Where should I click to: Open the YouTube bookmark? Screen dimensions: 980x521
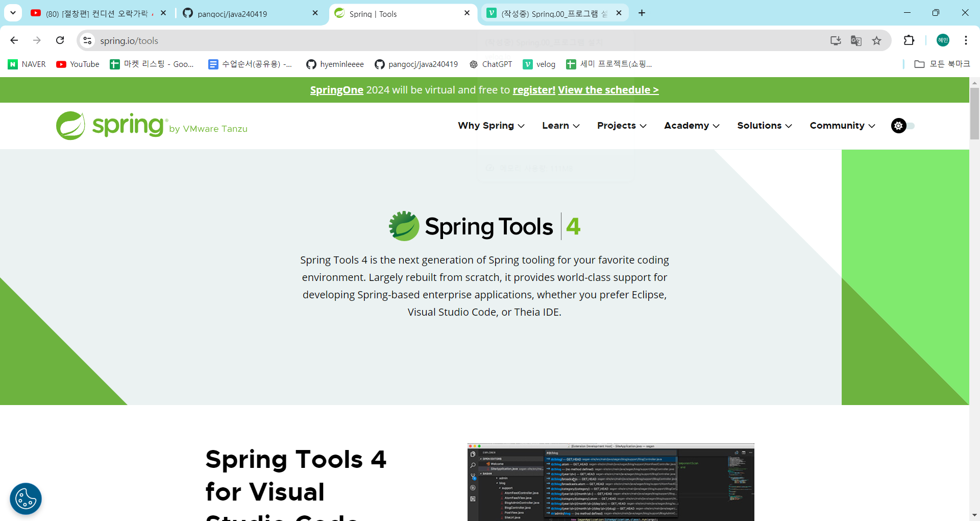78,64
